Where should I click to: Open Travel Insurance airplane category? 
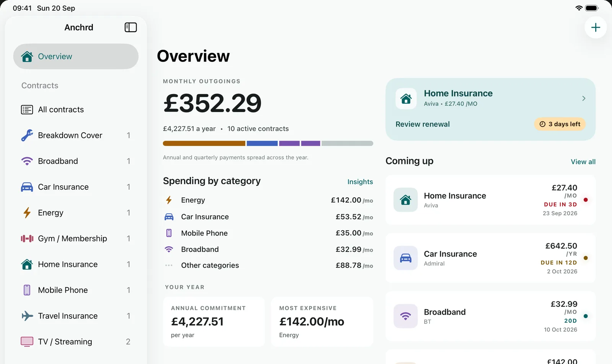pos(76,316)
